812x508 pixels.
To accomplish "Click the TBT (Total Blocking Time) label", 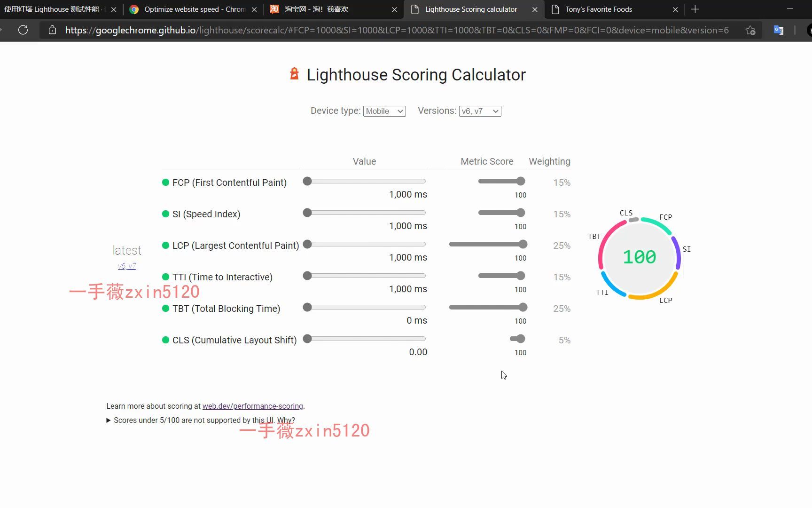I will (226, 309).
